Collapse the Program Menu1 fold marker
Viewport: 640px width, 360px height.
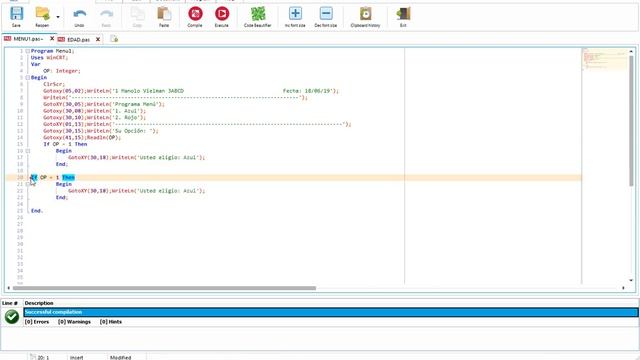28,51
